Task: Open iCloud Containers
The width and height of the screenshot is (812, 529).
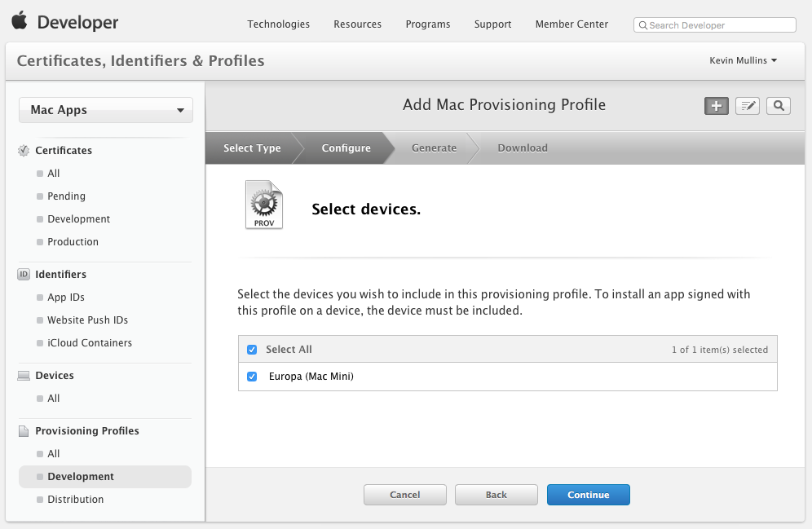Action: point(90,342)
